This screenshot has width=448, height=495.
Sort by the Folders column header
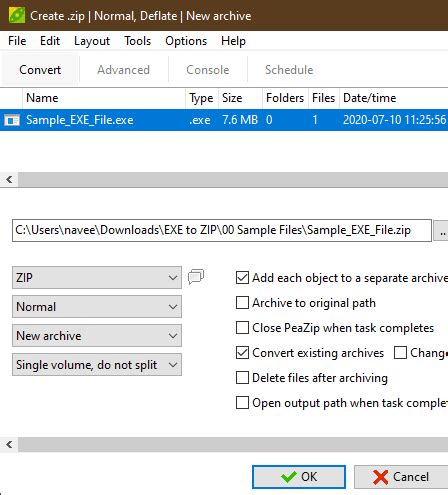(285, 98)
